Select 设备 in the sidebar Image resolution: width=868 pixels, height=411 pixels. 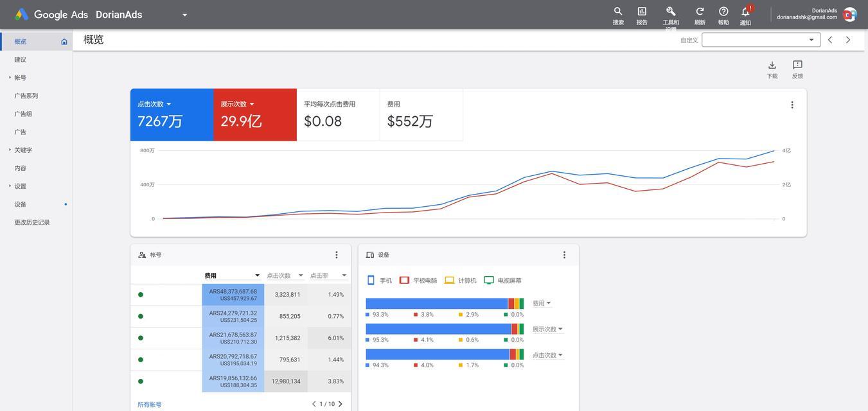(21, 204)
